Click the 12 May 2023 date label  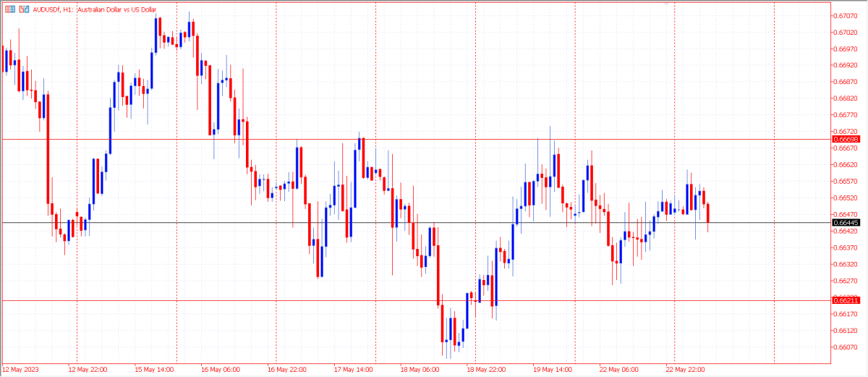20,370
